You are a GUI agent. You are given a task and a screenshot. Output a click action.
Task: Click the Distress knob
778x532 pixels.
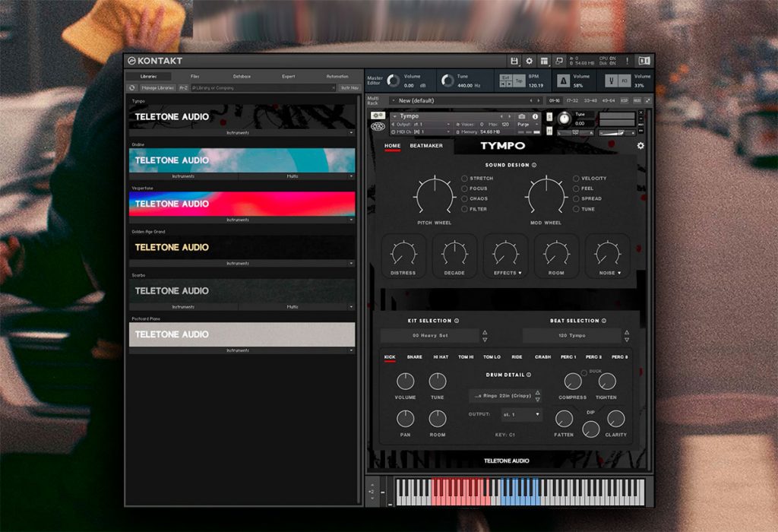pyautogui.click(x=403, y=253)
